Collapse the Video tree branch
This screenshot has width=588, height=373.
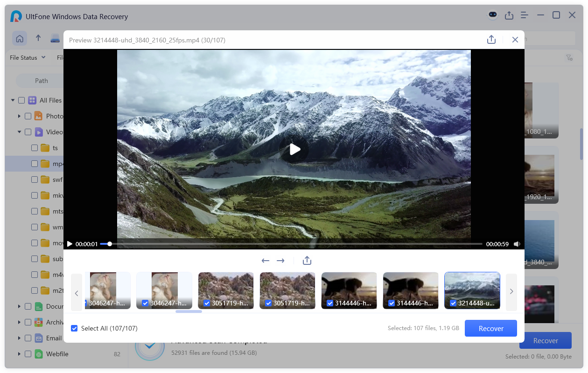[x=19, y=131]
